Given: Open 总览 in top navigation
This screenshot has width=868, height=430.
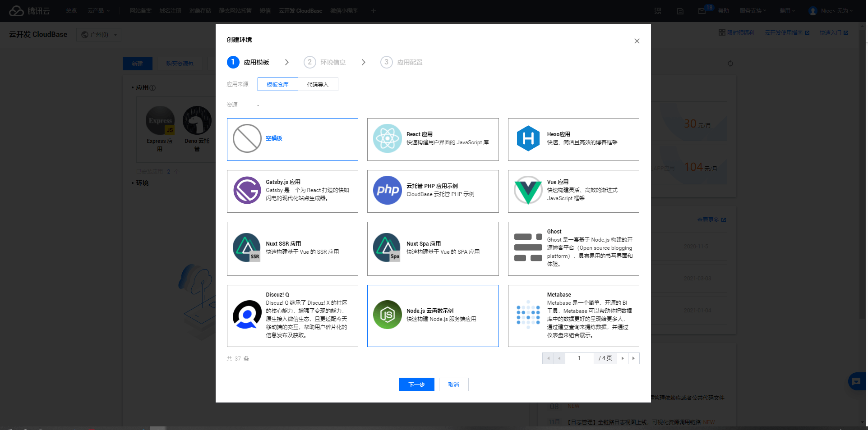Looking at the screenshot, I should point(71,11).
